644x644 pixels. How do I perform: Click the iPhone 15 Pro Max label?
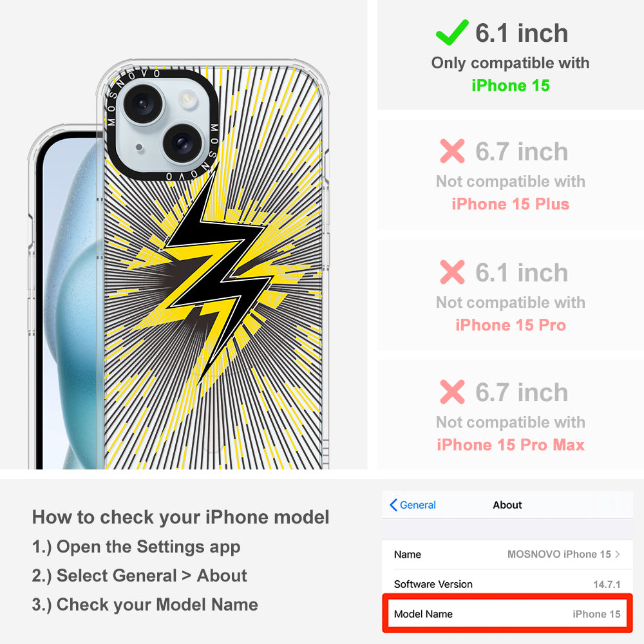511,445
